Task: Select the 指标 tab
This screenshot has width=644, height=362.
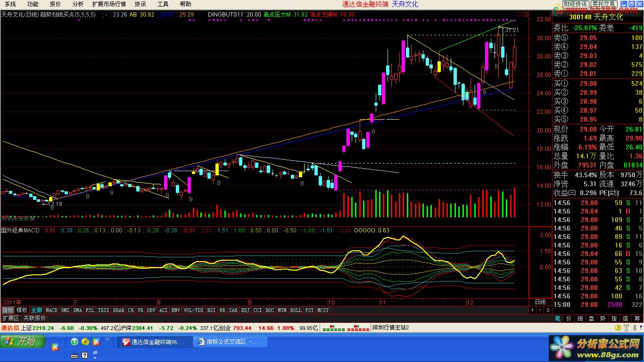Action: 8,310
